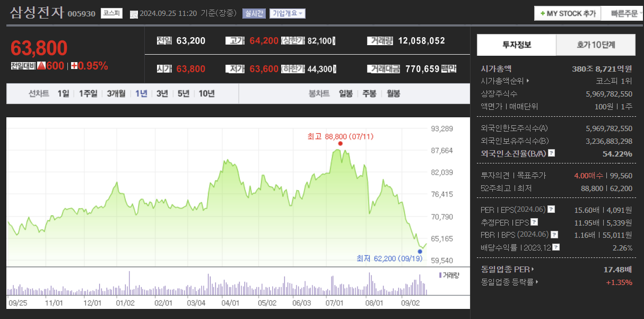Click the MY STOCK 추가 button
The width and height of the screenshot is (644, 319).
click(568, 13)
